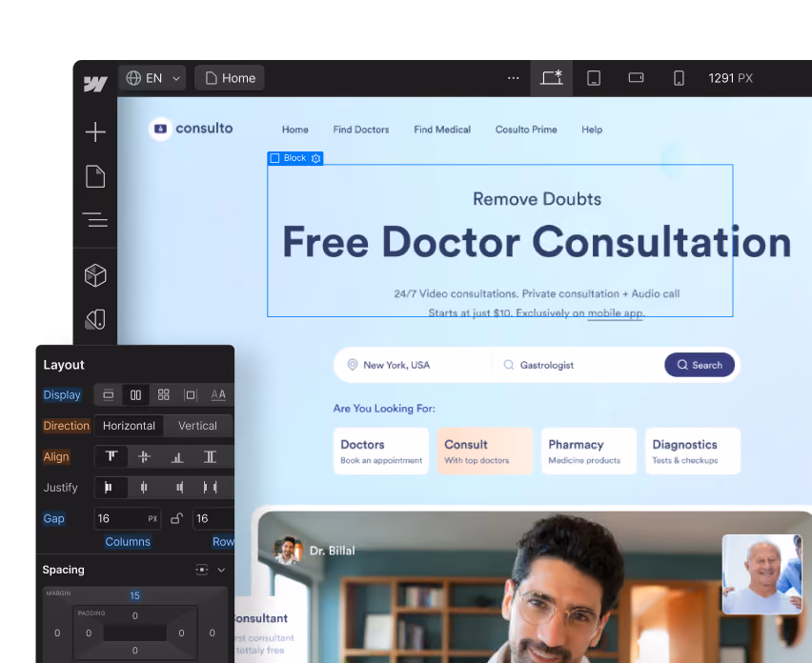The width and height of the screenshot is (812, 663).
Task: Open the Components cube icon
Action: pos(95,275)
